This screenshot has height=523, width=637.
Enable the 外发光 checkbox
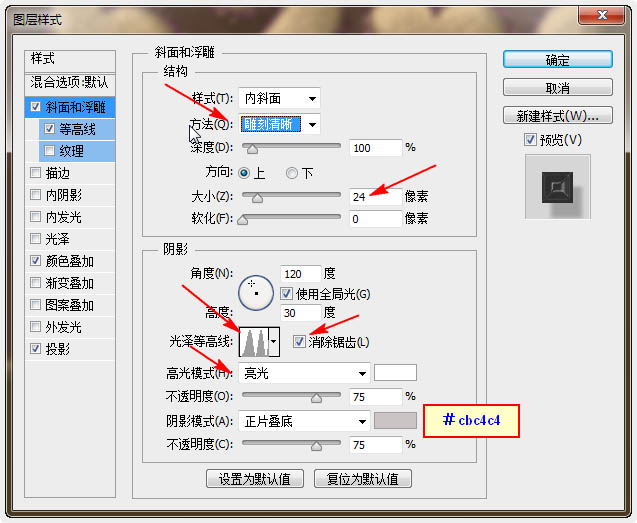coord(35,326)
